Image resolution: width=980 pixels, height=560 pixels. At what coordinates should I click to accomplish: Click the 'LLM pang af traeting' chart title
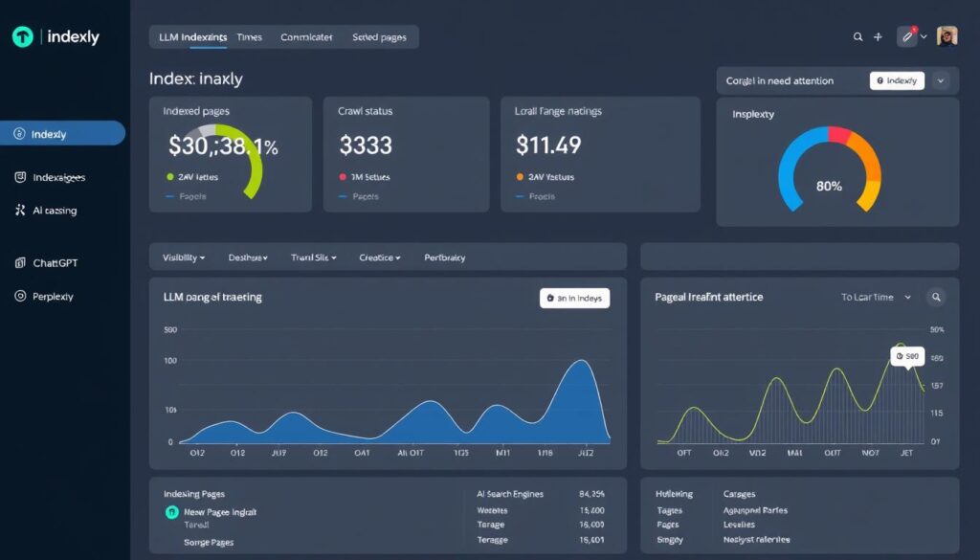pyautogui.click(x=212, y=297)
